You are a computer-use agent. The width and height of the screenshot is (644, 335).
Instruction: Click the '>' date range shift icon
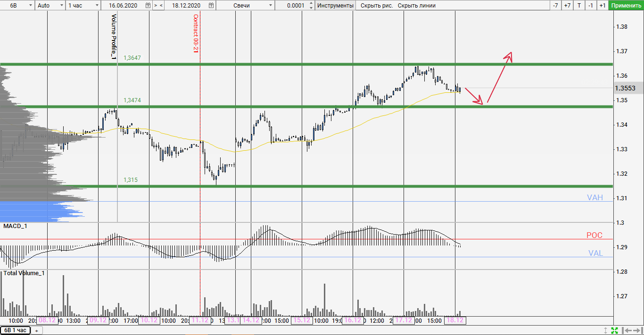156,6
